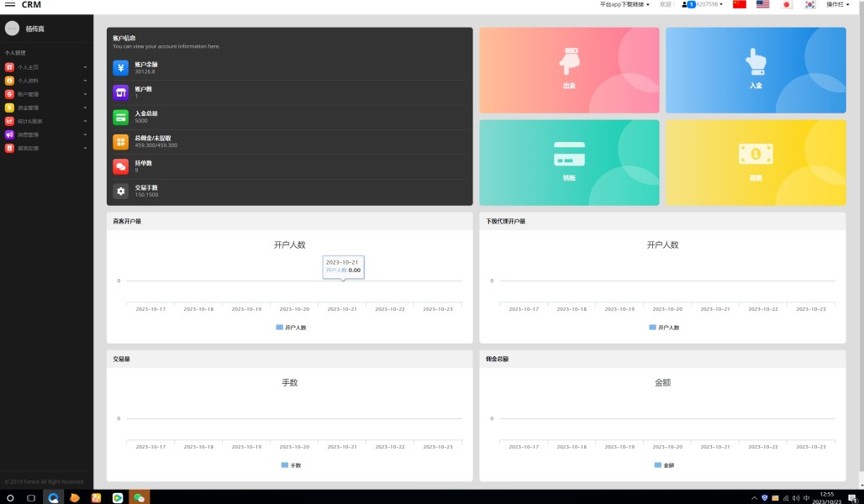Click the blue yen 账户余额 icon
Viewport: 864px width, 504px height.
click(x=121, y=68)
